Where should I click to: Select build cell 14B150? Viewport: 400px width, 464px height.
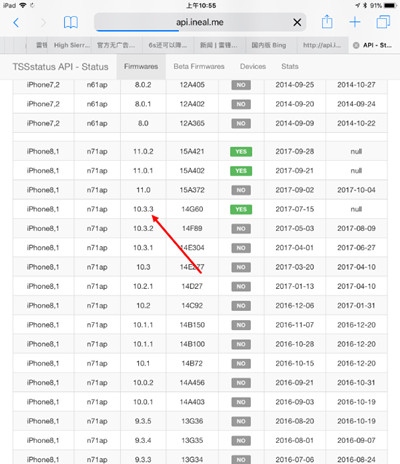(x=192, y=325)
